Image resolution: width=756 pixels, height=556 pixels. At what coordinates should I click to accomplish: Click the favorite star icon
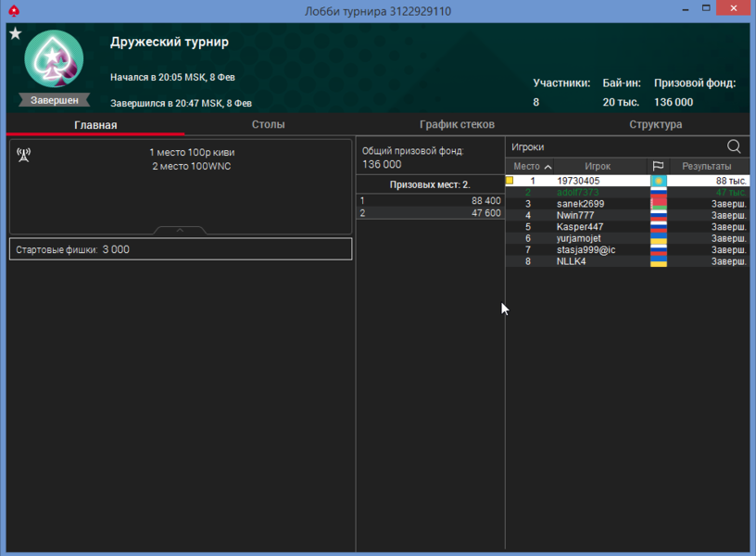[15, 34]
